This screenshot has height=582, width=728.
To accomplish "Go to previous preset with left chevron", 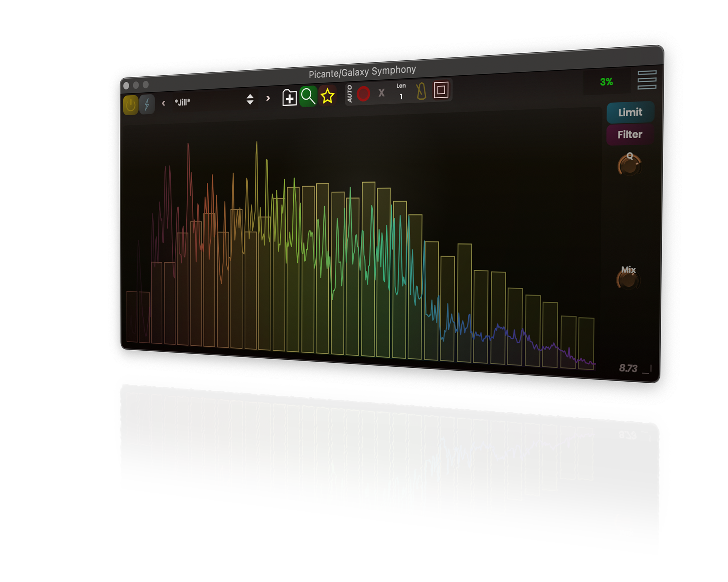I will 163,103.
